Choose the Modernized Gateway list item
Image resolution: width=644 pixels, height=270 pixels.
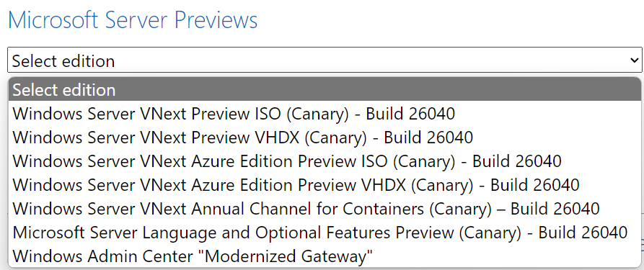pos(325,256)
